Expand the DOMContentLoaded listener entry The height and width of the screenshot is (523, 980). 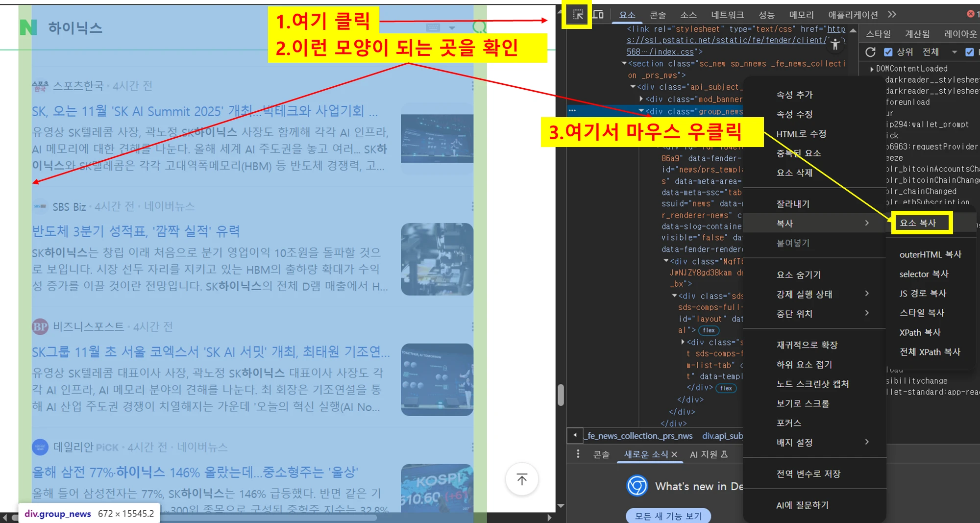tap(872, 69)
